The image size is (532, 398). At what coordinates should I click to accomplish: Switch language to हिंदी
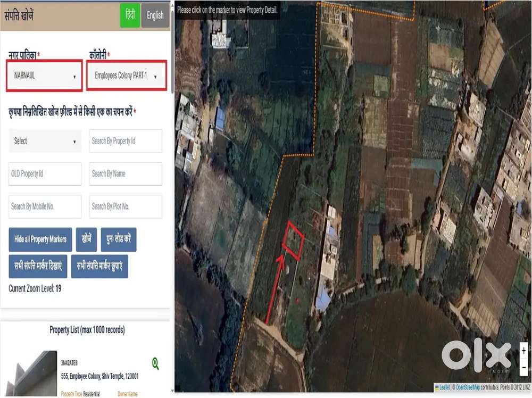pyautogui.click(x=130, y=15)
